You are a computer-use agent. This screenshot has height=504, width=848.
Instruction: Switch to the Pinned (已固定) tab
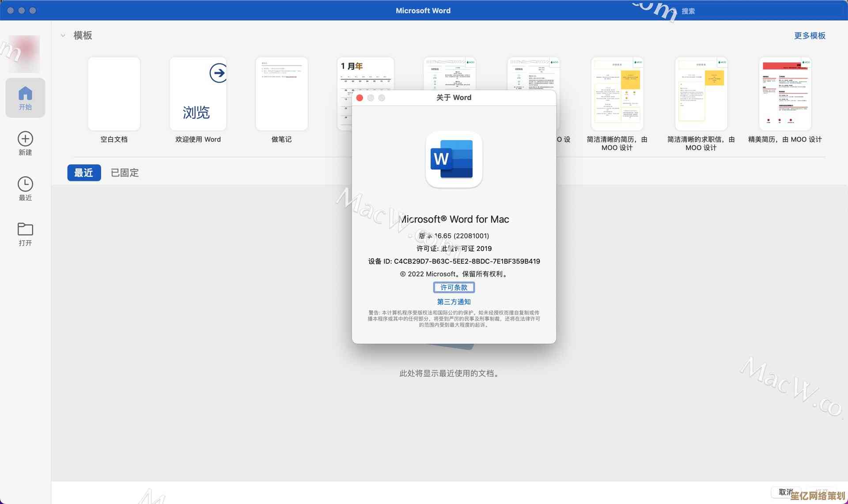click(x=125, y=173)
